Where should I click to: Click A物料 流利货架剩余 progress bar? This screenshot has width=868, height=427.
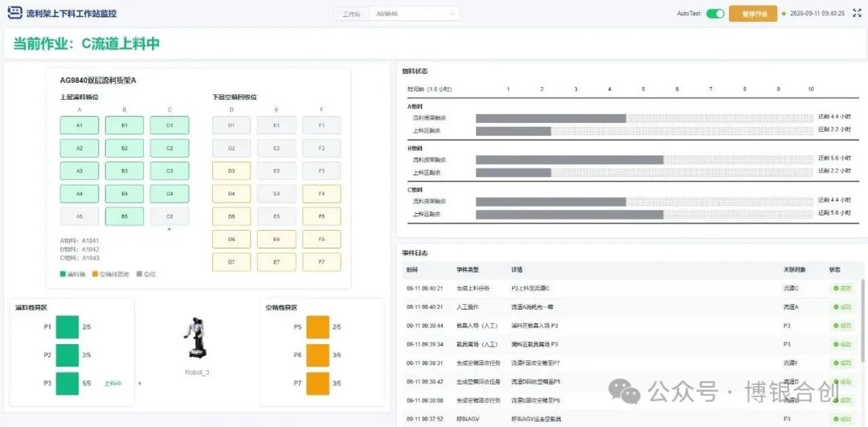pos(645,118)
